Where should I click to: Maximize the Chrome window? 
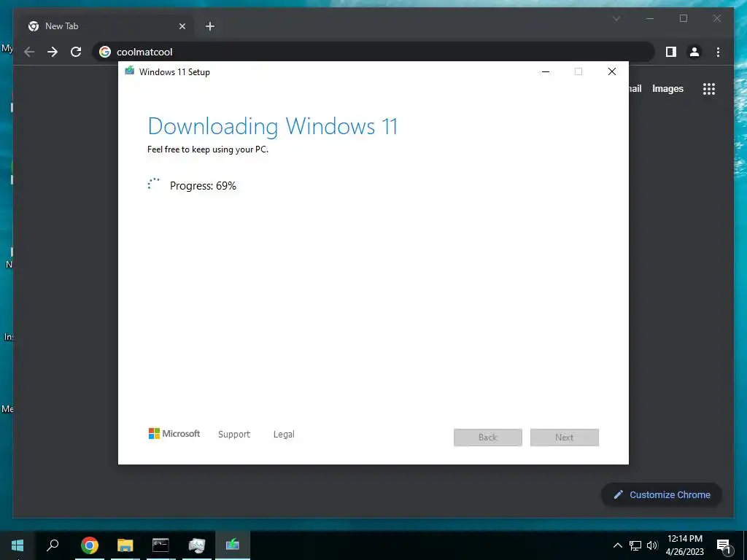[x=683, y=18]
